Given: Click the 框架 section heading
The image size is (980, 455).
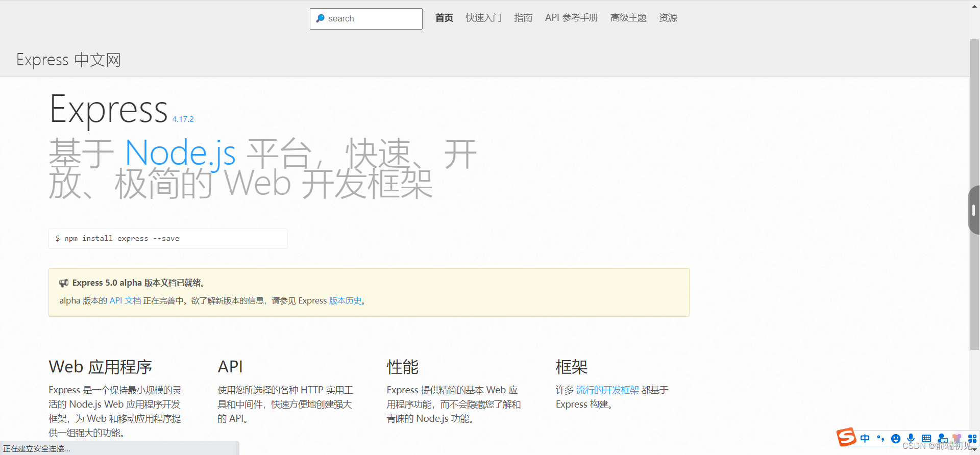Looking at the screenshot, I should coord(571,367).
